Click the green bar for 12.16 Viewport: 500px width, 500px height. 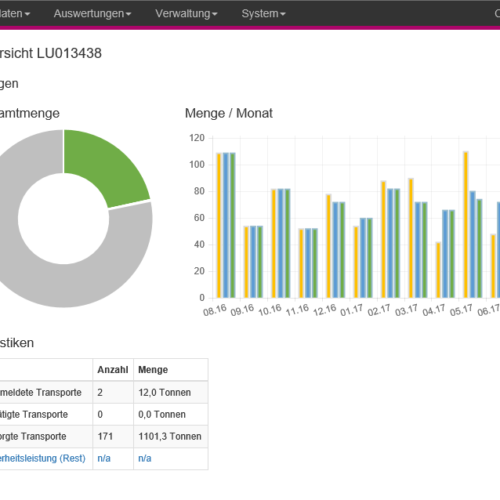342,250
